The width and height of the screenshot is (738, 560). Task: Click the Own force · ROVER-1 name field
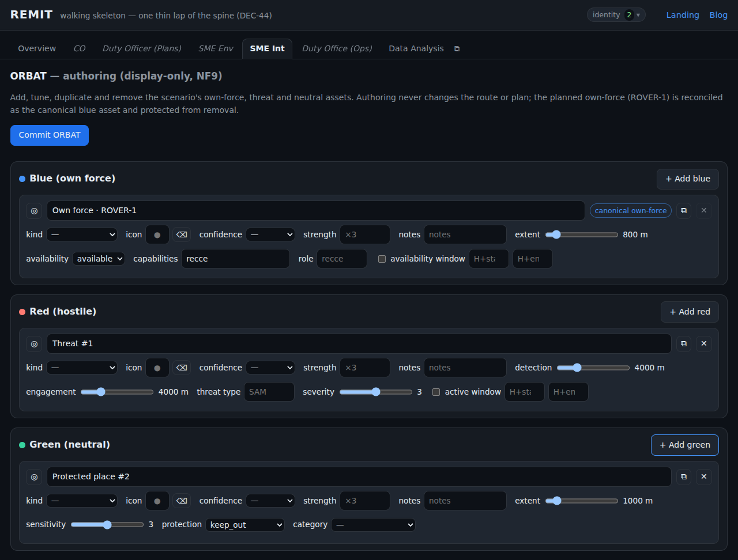click(x=316, y=211)
